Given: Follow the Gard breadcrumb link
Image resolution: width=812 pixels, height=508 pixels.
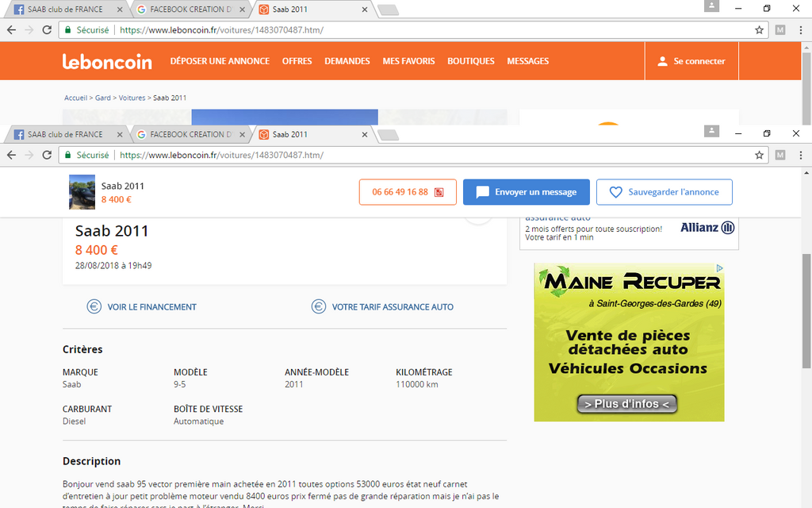Looking at the screenshot, I should tap(103, 98).
